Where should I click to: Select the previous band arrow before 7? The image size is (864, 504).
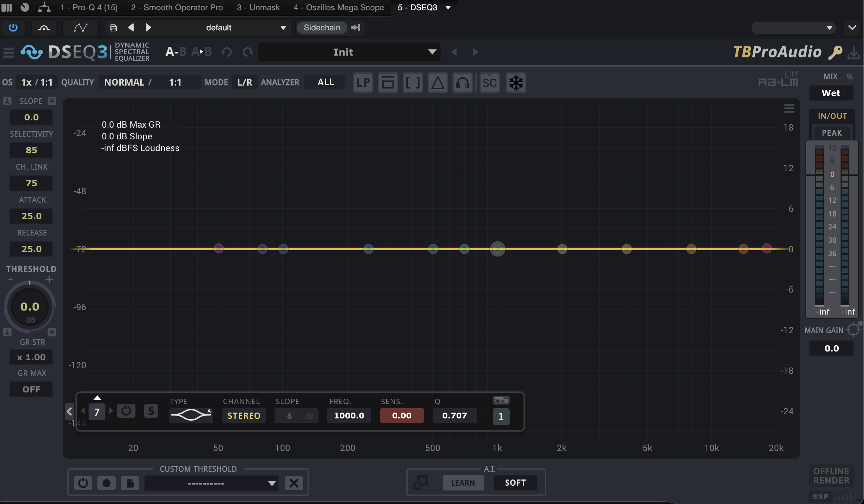click(x=83, y=411)
